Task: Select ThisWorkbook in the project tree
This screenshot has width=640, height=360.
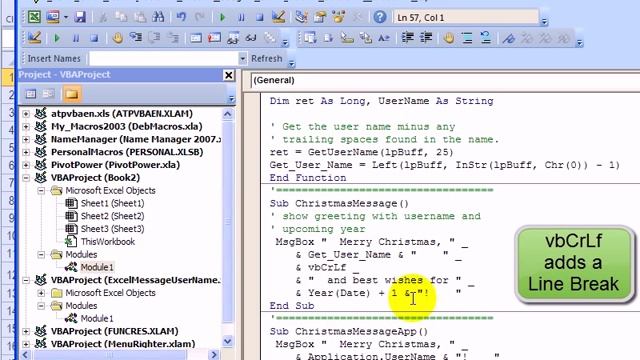Action: pos(108,242)
